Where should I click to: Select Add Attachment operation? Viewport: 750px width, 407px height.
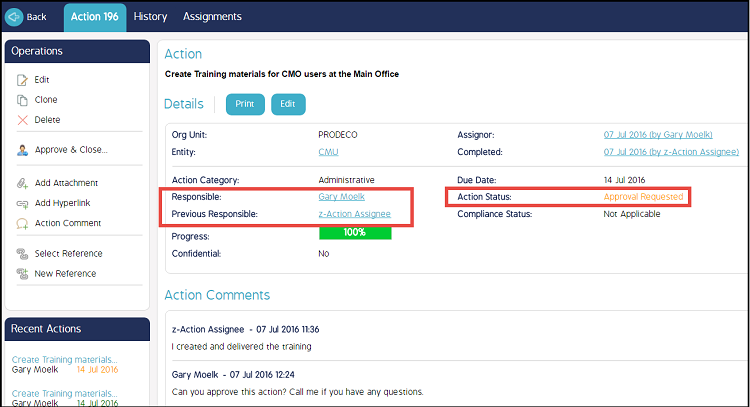(66, 183)
